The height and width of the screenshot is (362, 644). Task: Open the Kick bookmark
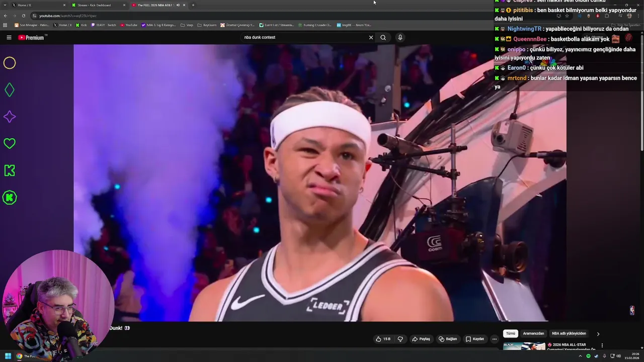click(81, 25)
